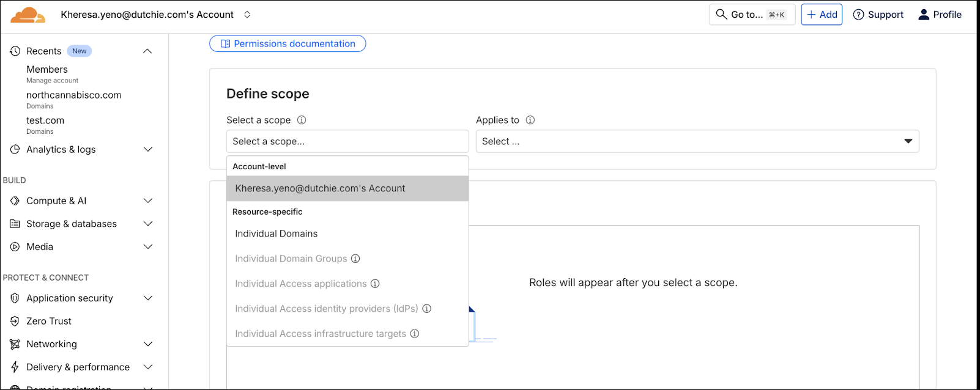Open the Go to... search box

coord(752,15)
